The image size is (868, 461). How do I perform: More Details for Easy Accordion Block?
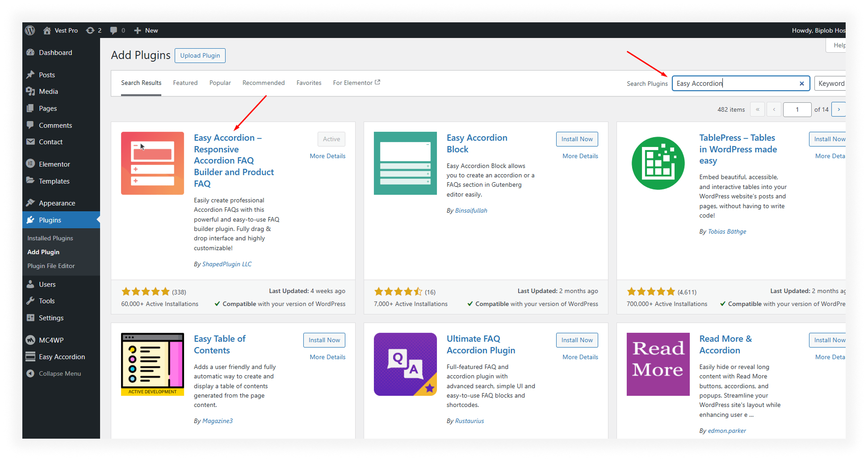580,156
